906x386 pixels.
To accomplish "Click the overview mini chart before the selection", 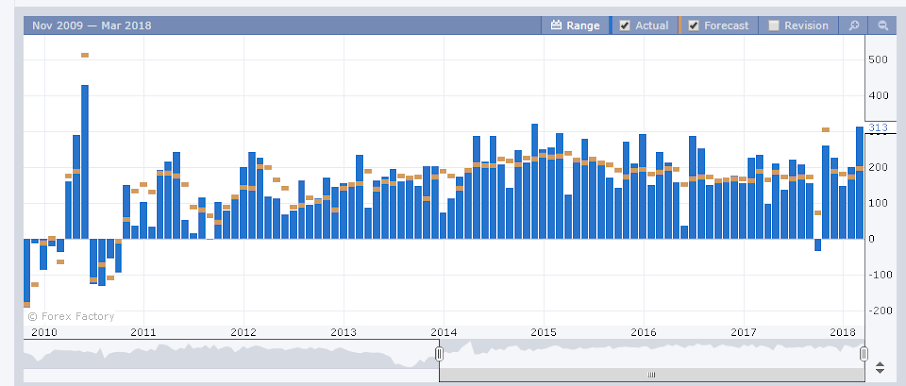I will [231, 354].
